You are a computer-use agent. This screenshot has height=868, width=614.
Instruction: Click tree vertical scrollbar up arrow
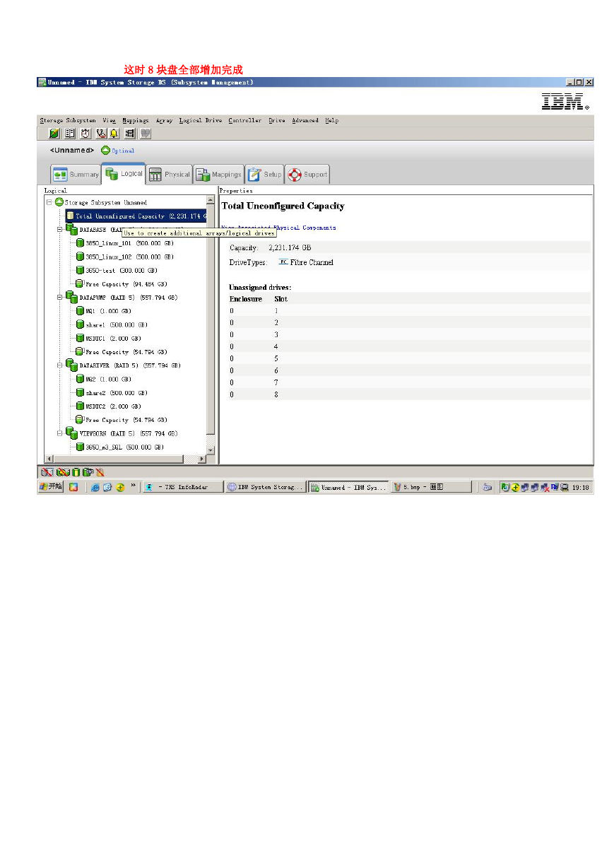[x=210, y=200]
